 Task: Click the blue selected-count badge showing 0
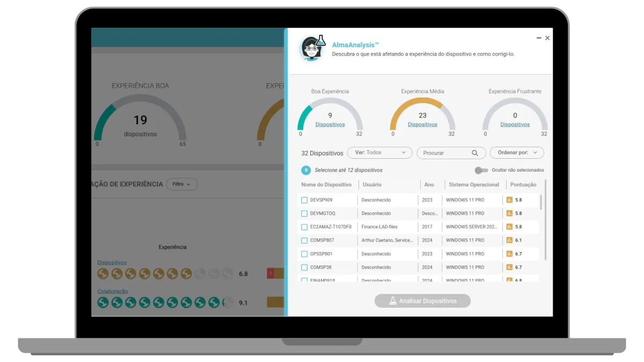point(306,170)
